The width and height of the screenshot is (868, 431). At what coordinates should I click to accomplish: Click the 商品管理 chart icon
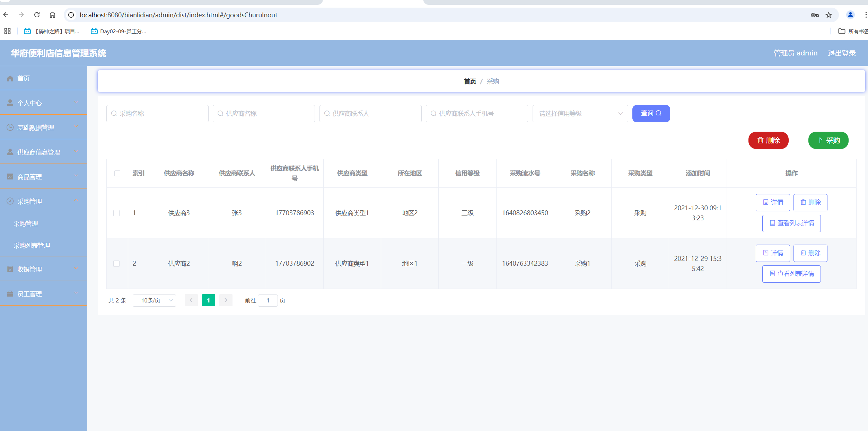pos(10,177)
